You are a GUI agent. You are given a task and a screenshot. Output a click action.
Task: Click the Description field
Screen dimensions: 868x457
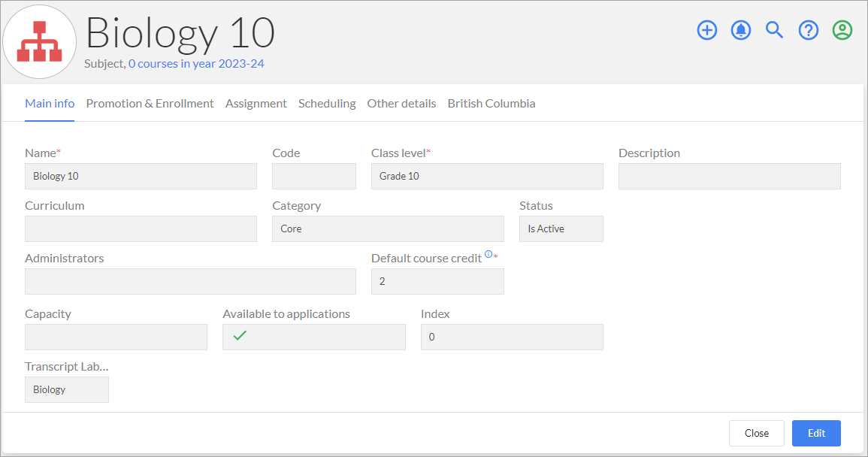[730, 176]
